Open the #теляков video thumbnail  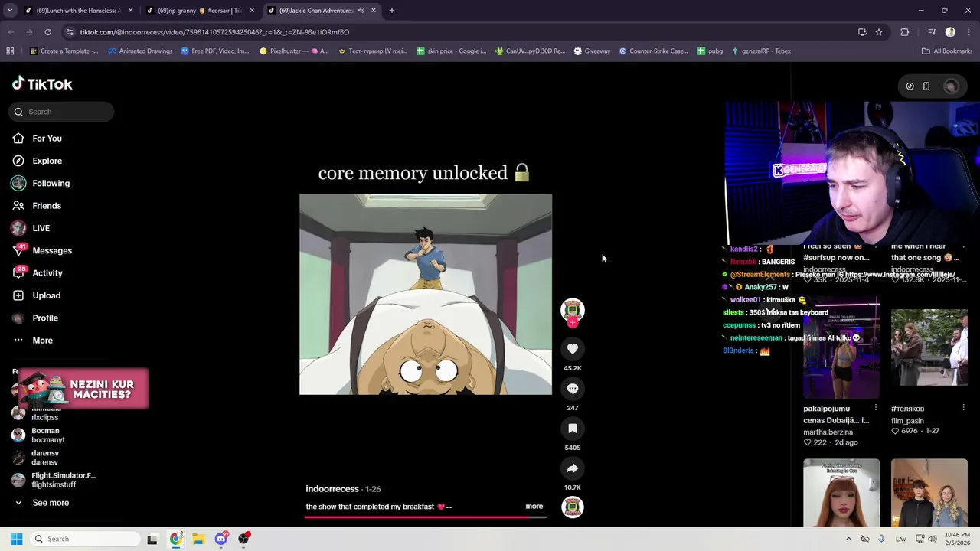click(x=929, y=348)
